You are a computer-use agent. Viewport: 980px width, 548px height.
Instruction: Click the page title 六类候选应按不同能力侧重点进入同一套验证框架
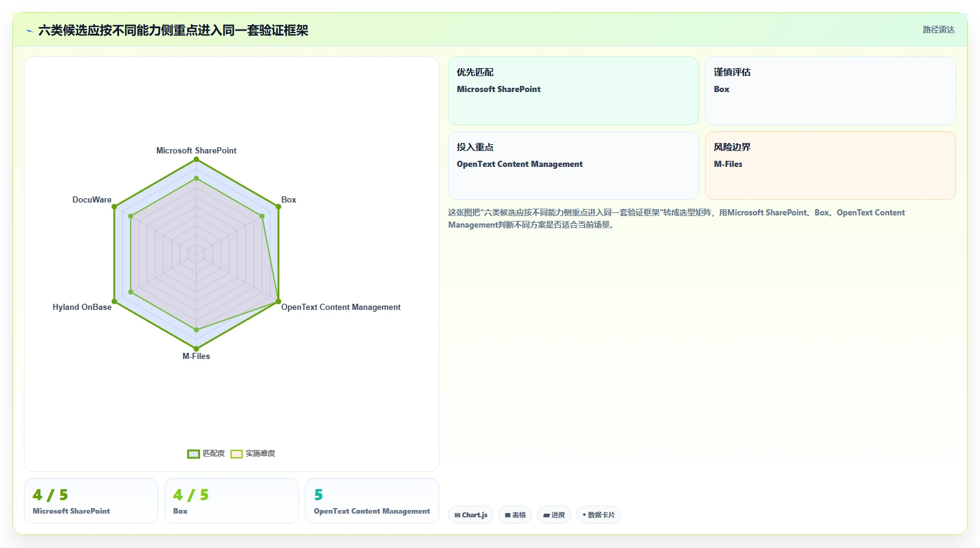point(173,30)
